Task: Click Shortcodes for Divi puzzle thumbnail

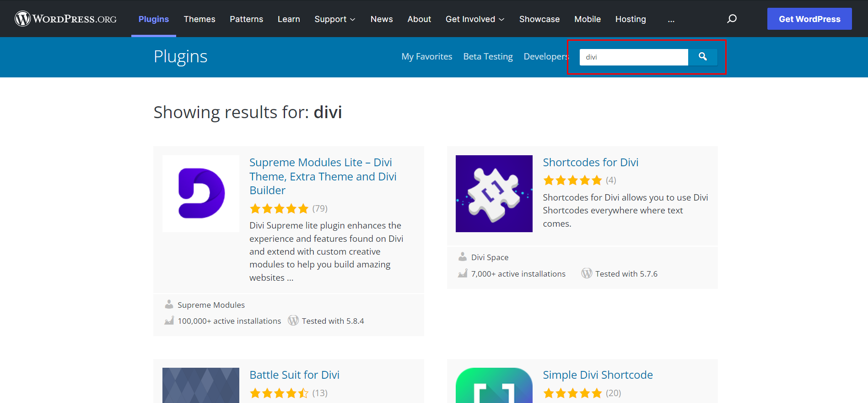Action: [494, 193]
